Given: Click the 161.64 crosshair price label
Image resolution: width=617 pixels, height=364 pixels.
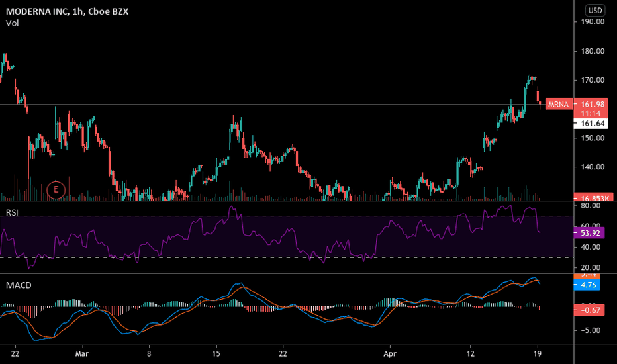Looking at the screenshot, I should tap(593, 124).
